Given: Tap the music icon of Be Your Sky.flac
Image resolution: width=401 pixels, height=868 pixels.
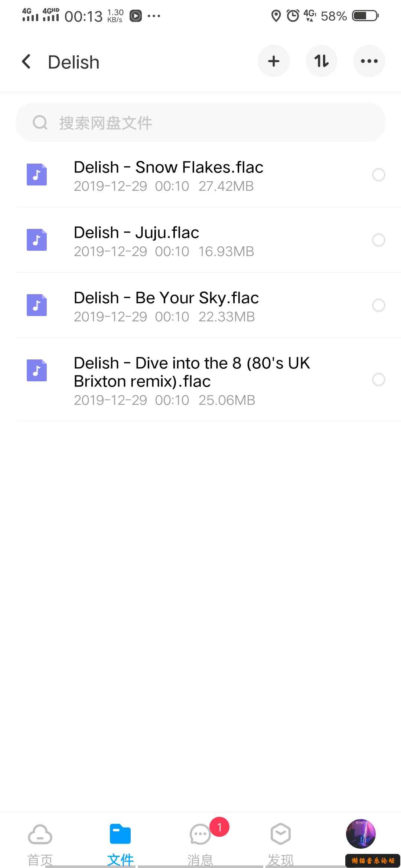Looking at the screenshot, I should tap(37, 305).
